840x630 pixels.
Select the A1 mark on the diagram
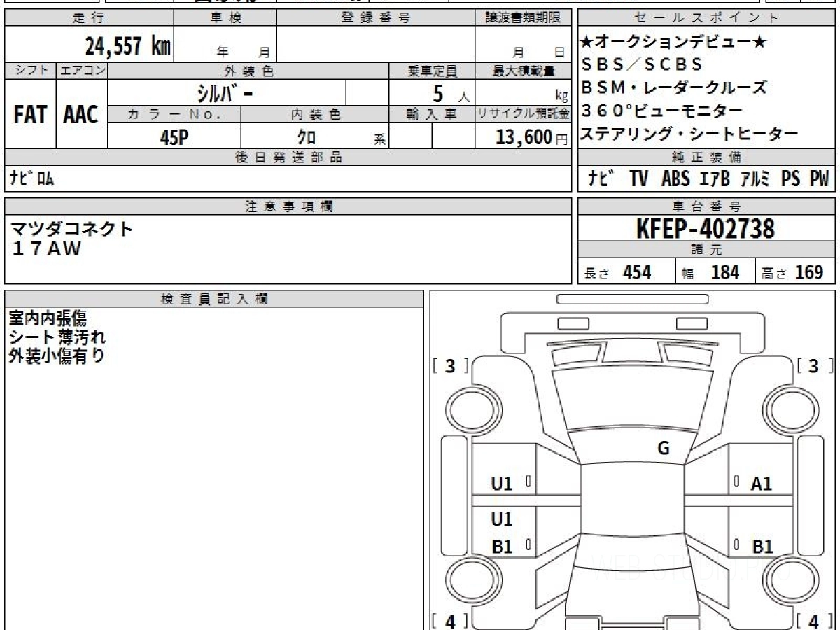point(761,483)
